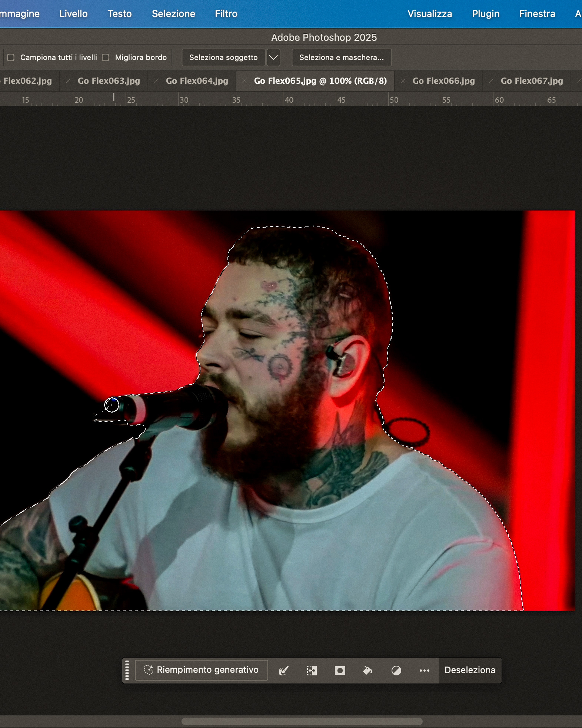
Task: Click the invert selection icon
Action: click(312, 670)
